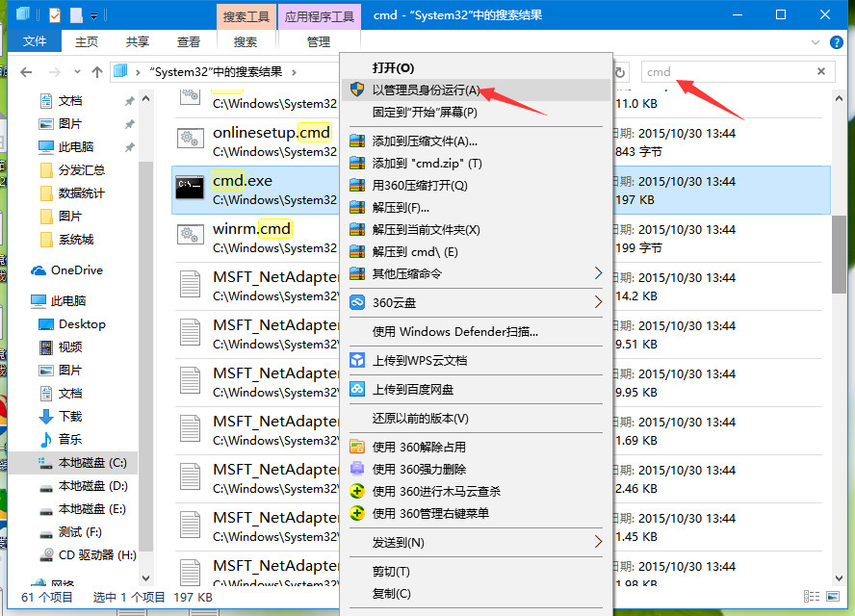This screenshot has width=855, height=616.
Task: Click the 音乐 music note icon
Action: 46,439
